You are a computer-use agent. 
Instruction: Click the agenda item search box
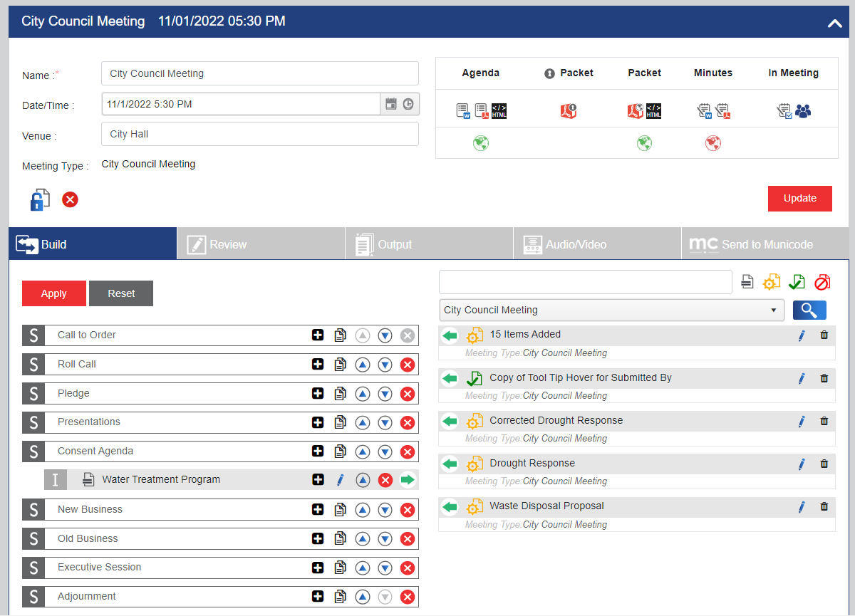point(586,282)
